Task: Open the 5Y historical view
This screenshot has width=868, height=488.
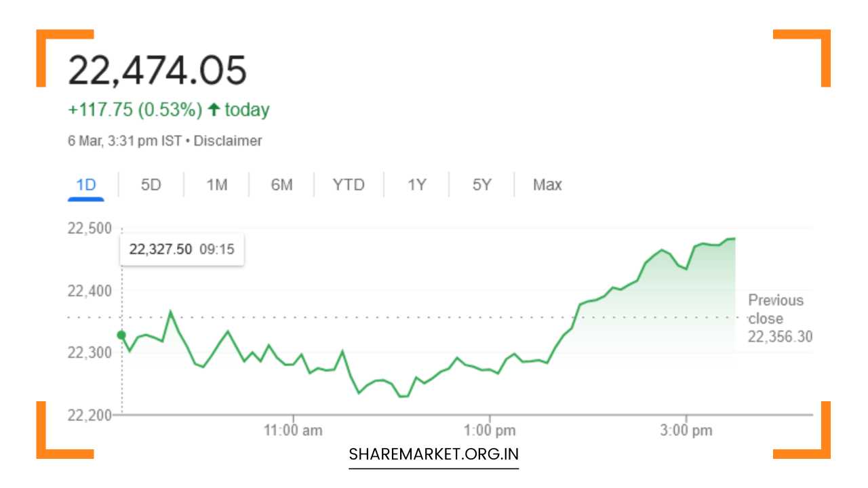Action: point(481,184)
